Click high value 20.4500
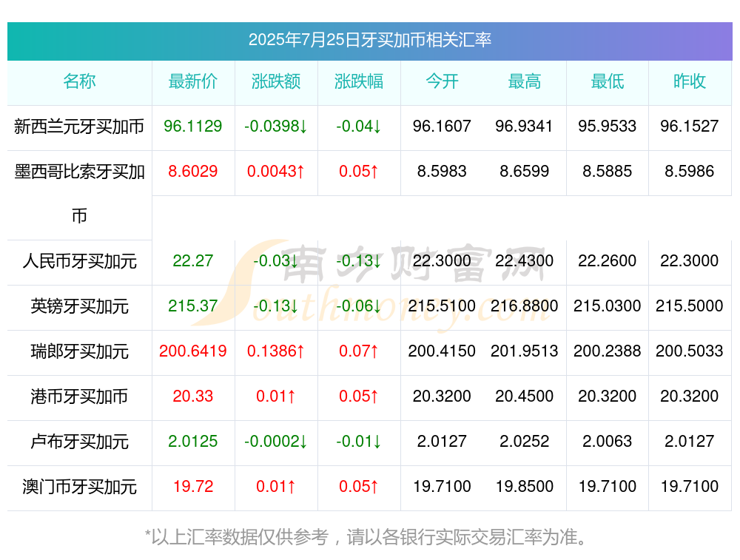Viewport: 740px width, 560px height. coord(525,396)
